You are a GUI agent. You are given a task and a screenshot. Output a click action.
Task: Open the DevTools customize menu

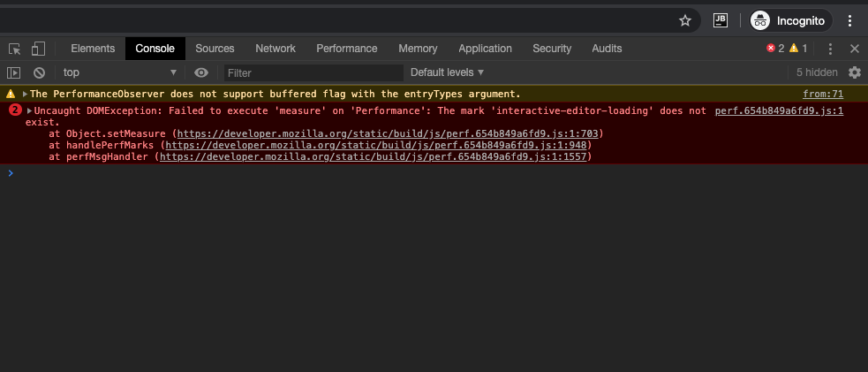coord(830,49)
